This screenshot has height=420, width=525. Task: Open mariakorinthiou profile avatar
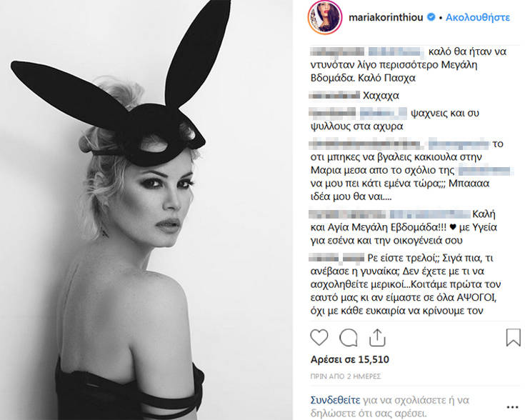[325, 17]
